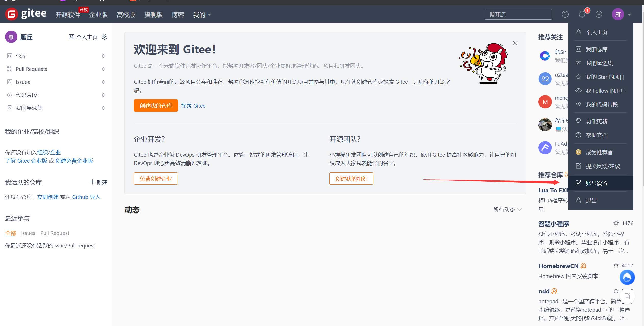
Task: Open 高校版 in the top navigation
Action: coord(126,15)
